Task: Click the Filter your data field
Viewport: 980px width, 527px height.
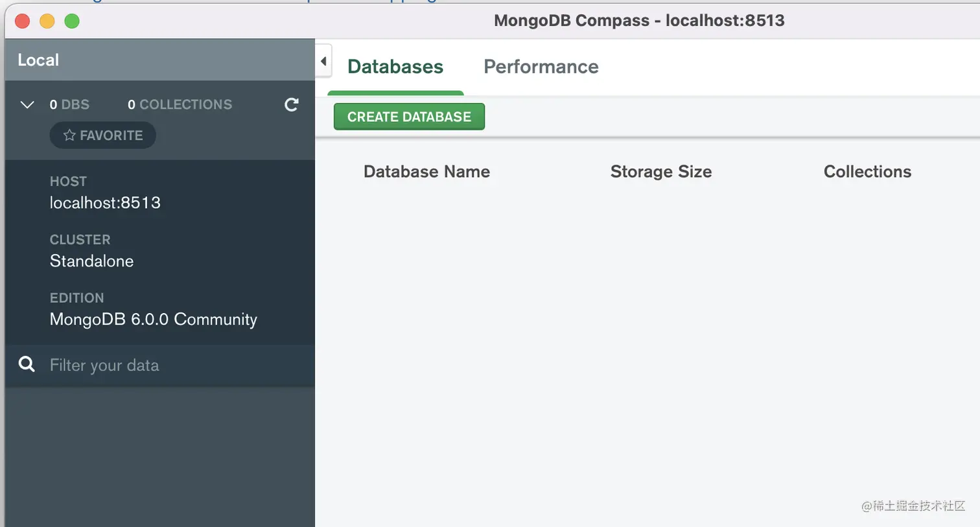Action: [169, 366]
